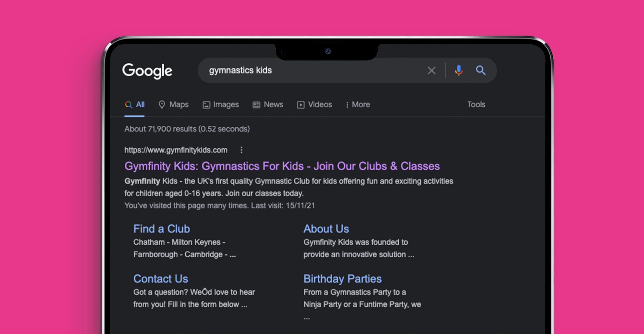The height and width of the screenshot is (334, 644).
Task: Open the three-dot menu beside gymfinitykids.com URL
Action: point(241,150)
